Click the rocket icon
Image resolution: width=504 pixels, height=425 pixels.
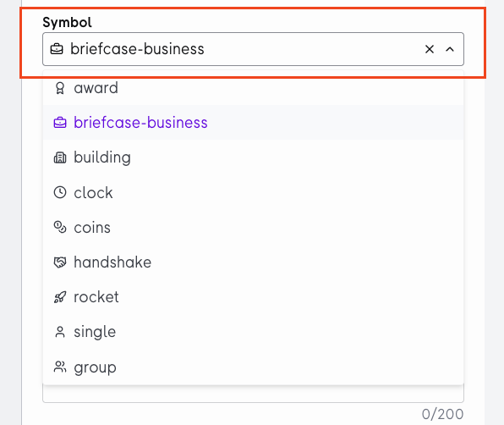pyautogui.click(x=60, y=297)
